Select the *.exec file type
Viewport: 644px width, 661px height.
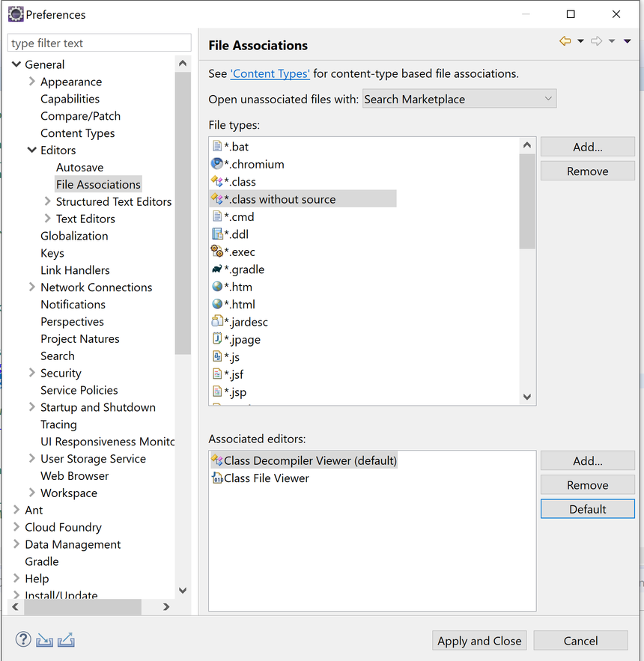239,252
